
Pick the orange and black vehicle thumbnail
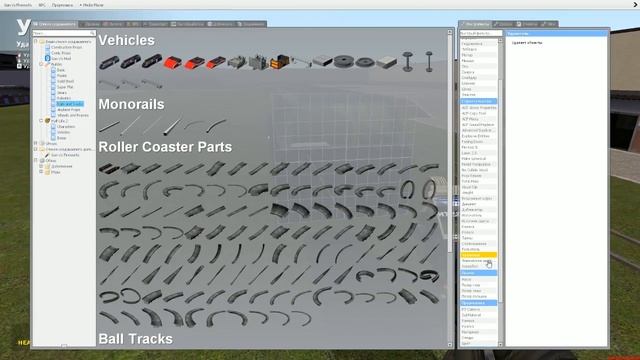click(280, 62)
